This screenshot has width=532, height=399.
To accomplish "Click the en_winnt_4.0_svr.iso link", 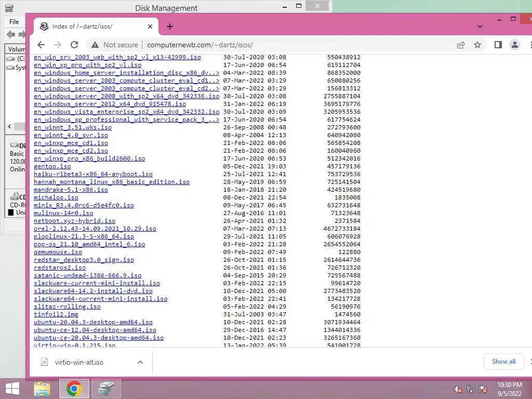I will click(x=71, y=136).
